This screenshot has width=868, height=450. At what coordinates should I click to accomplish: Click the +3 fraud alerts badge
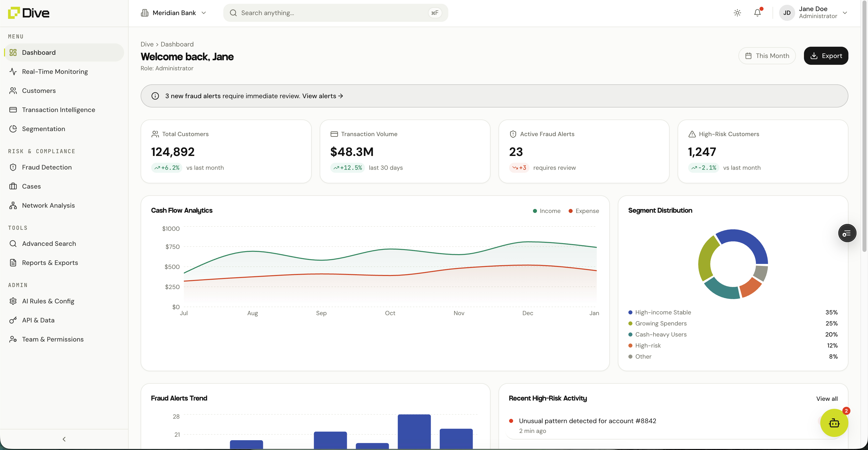click(x=519, y=168)
